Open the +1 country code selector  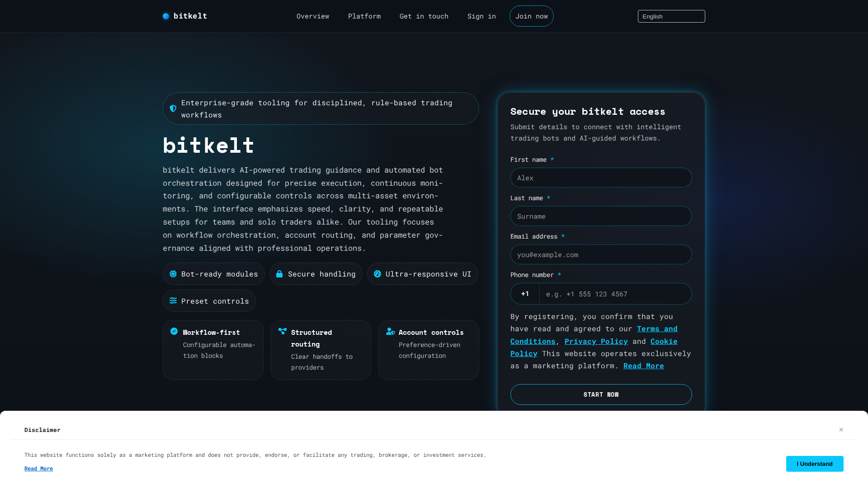[525, 294]
